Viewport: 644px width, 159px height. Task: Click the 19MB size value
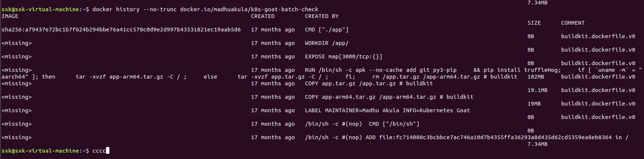(534, 104)
